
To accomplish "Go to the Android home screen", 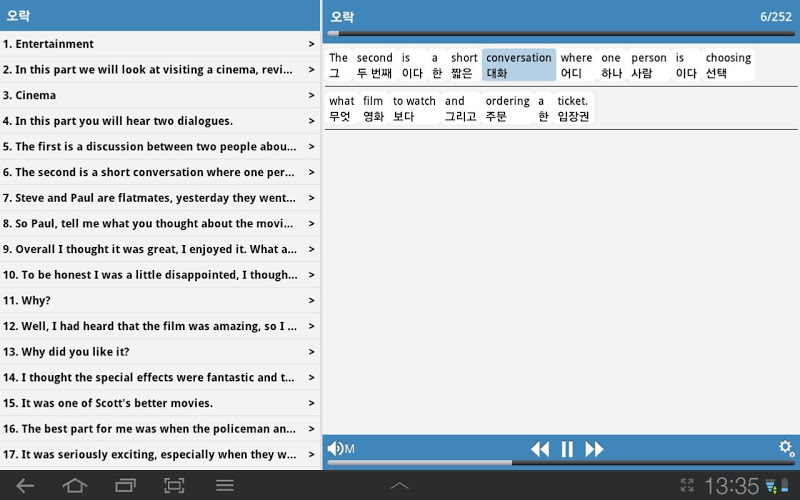I will pos(74,486).
